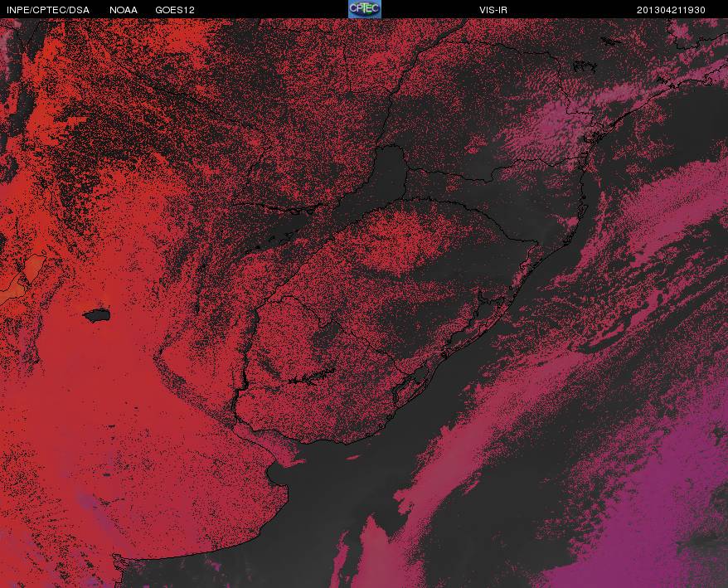
Task: Select the INPE/CPTEC/DSA label text
Action: [x=48, y=10]
